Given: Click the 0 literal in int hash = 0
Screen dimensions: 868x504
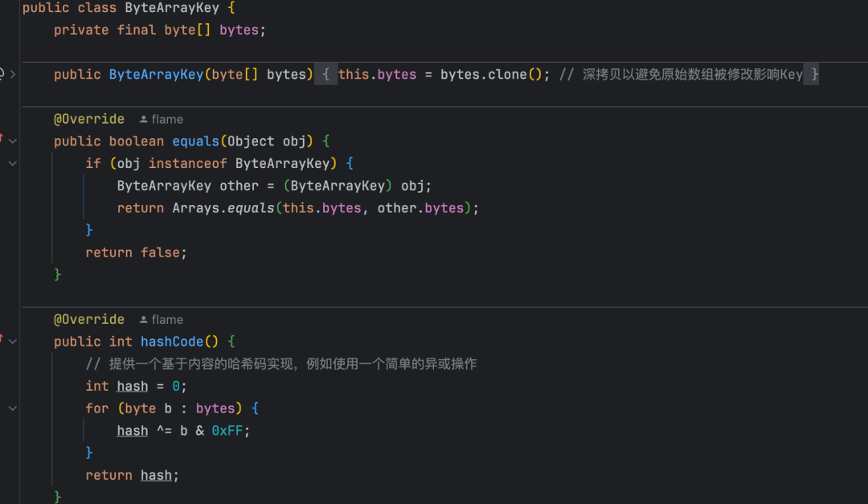Looking at the screenshot, I should click(x=176, y=386).
